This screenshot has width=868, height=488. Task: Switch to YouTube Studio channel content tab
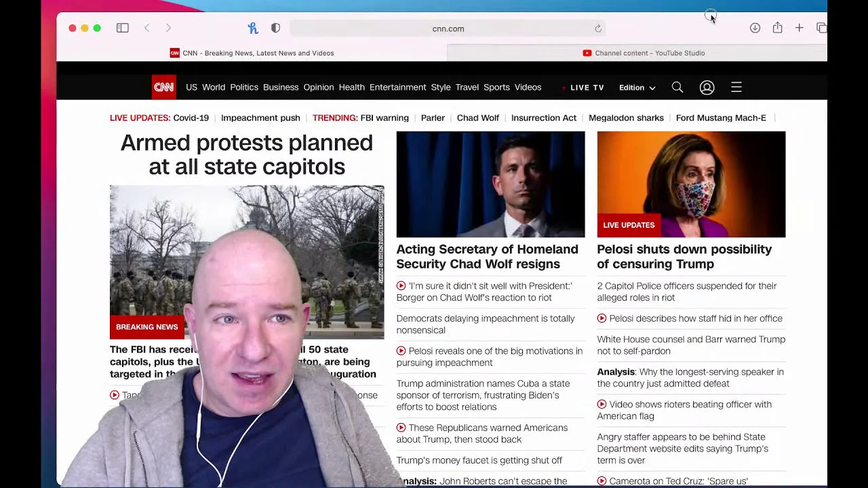click(x=644, y=53)
